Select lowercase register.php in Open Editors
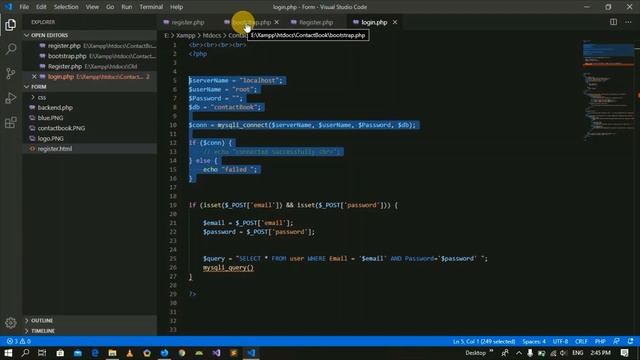640x360 pixels. tap(89, 46)
